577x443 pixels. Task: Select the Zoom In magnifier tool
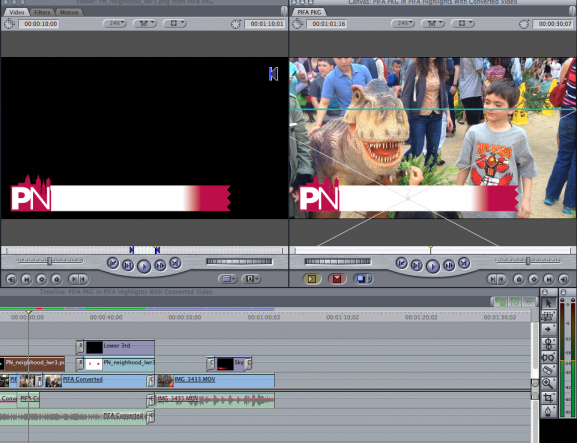point(548,383)
